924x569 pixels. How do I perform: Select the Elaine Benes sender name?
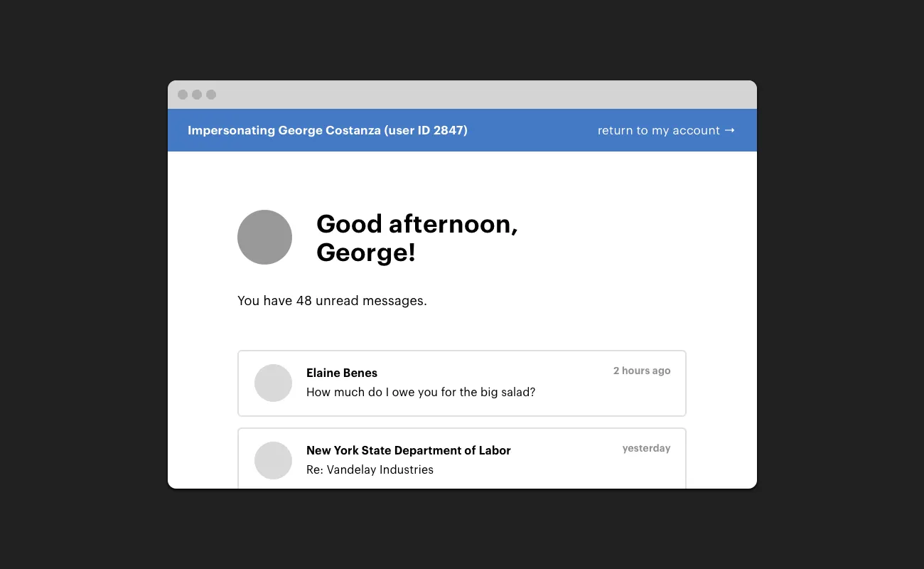pyautogui.click(x=341, y=373)
